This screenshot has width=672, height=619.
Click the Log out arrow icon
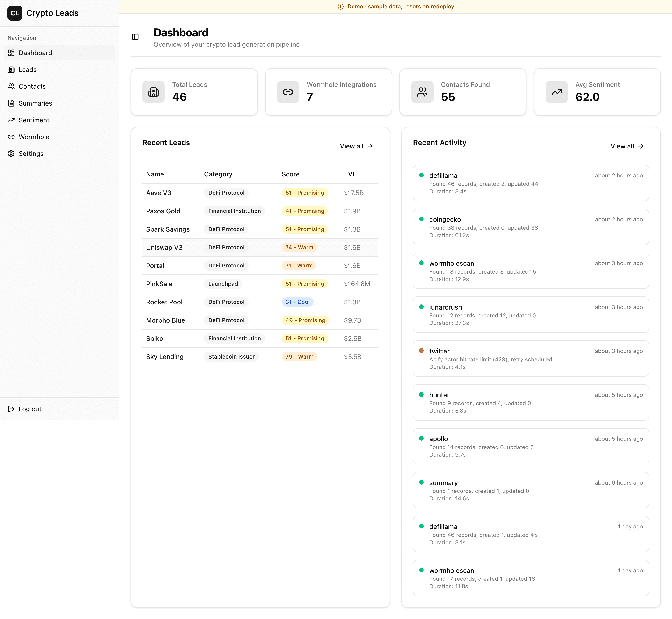tap(11, 409)
